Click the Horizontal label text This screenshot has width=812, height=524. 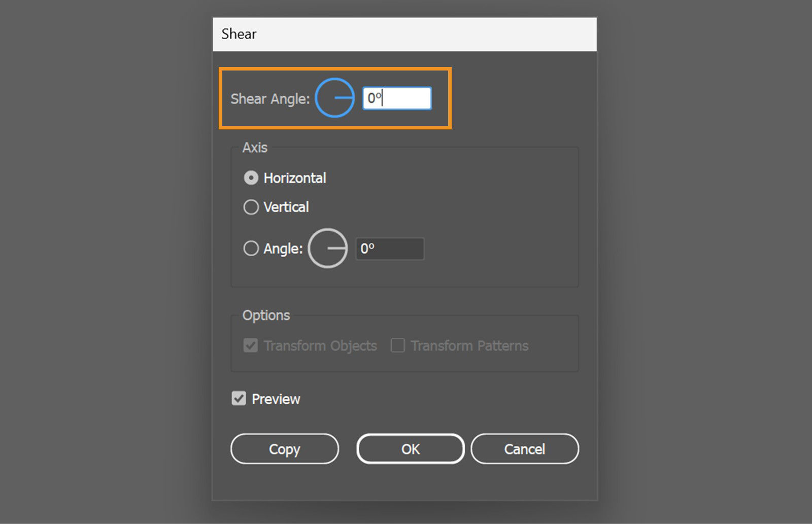294,178
